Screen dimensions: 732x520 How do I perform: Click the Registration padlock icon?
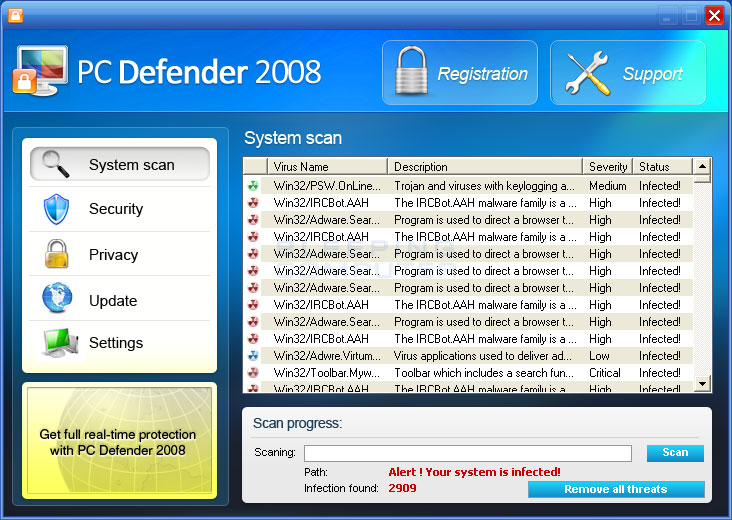coord(411,70)
